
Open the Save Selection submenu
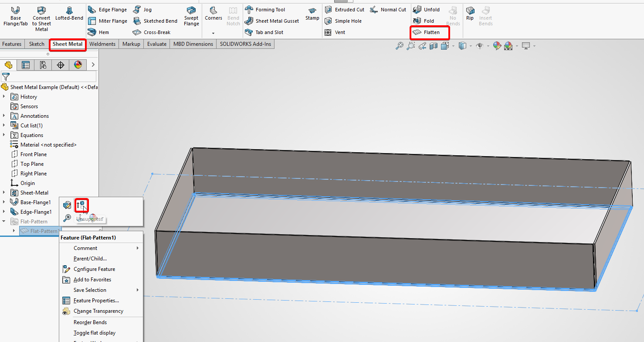pyautogui.click(x=101, y=290)
